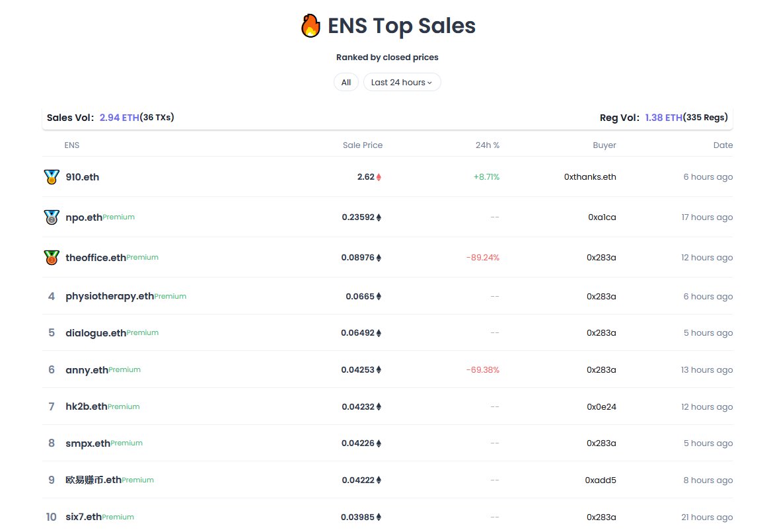Viewport: 771px width, 532px height.
Task: Sort by the ENS column header
Action: (x=72, y=145)
